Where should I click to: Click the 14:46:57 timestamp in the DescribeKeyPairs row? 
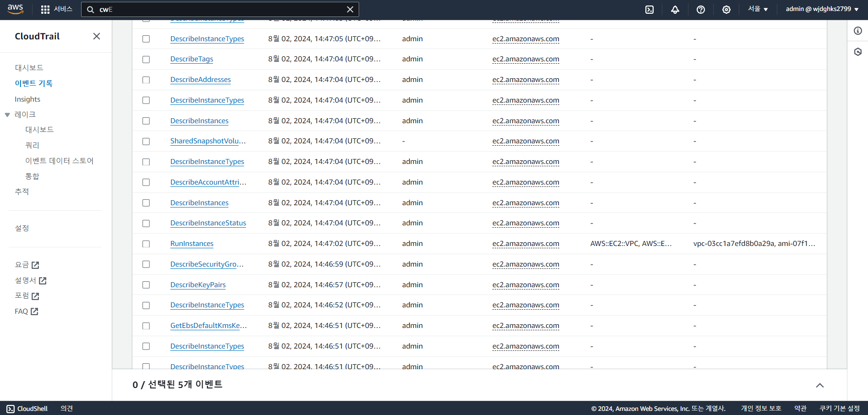tap(324, 285)
